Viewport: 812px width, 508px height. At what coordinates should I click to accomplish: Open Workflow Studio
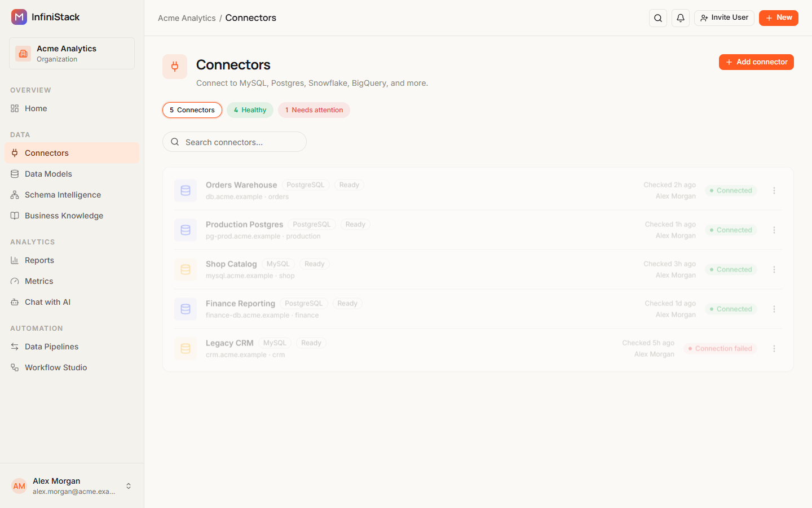point(72,367)
